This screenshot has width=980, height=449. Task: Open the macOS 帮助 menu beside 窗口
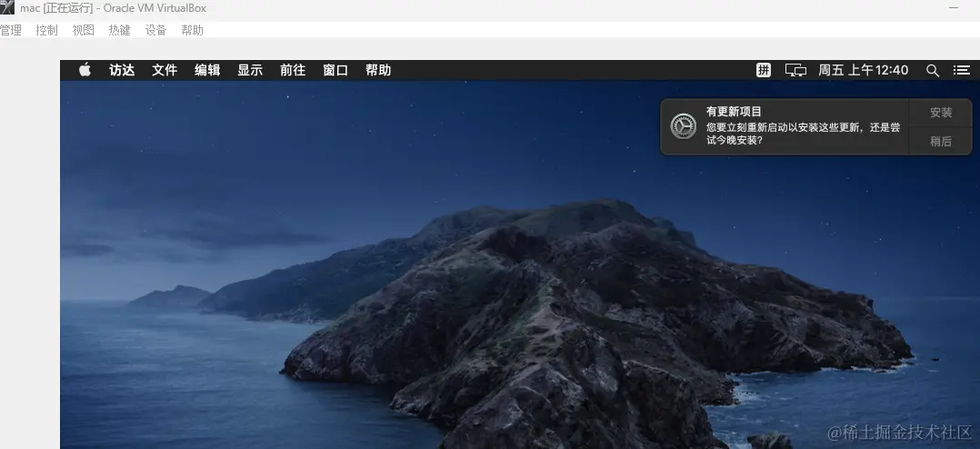coord(378,71)
